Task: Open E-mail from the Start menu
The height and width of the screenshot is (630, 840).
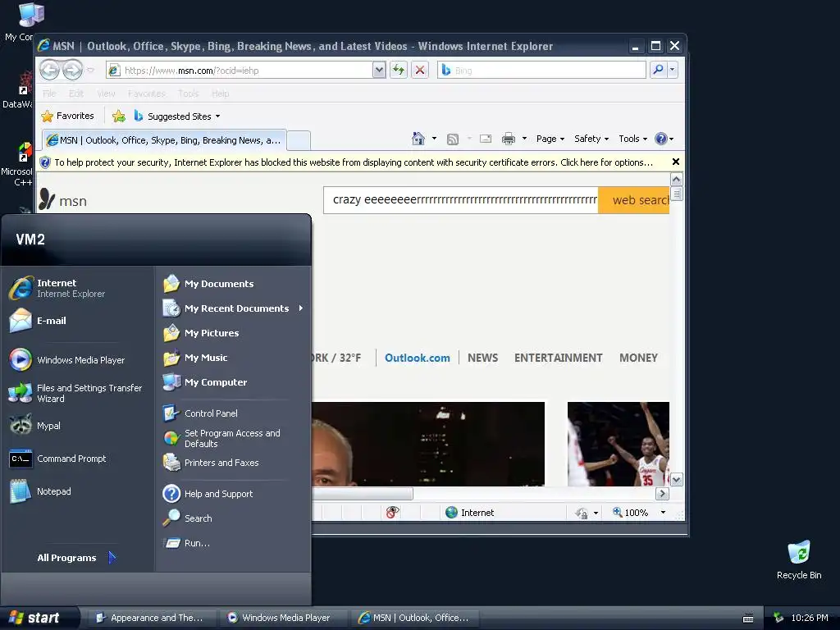Action: coord(78,321)
